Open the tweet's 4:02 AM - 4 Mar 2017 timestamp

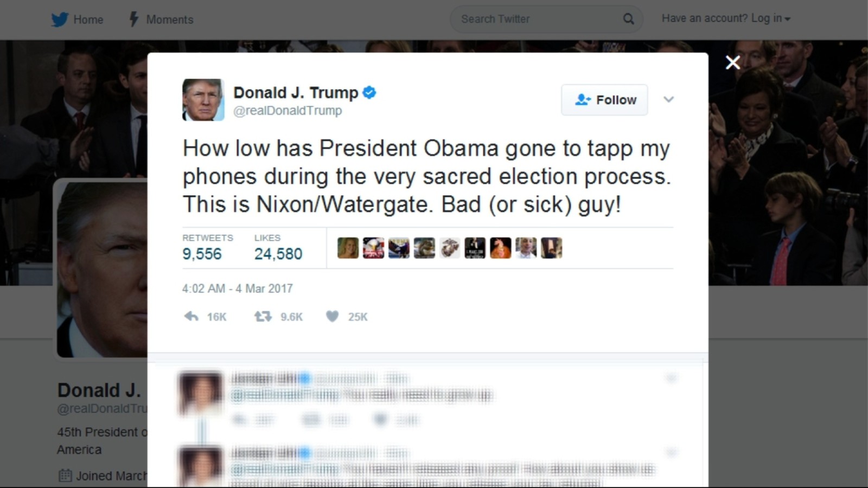pyautogui.click(x=237, y=288)
